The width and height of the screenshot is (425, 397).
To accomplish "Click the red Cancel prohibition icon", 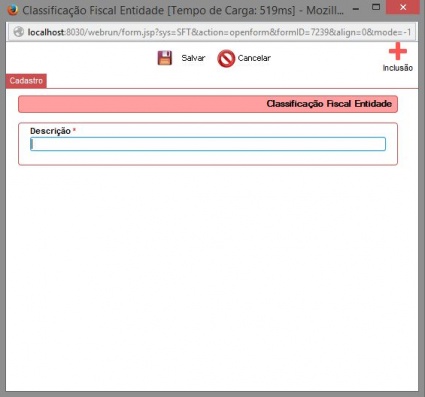I will [226, 59].
